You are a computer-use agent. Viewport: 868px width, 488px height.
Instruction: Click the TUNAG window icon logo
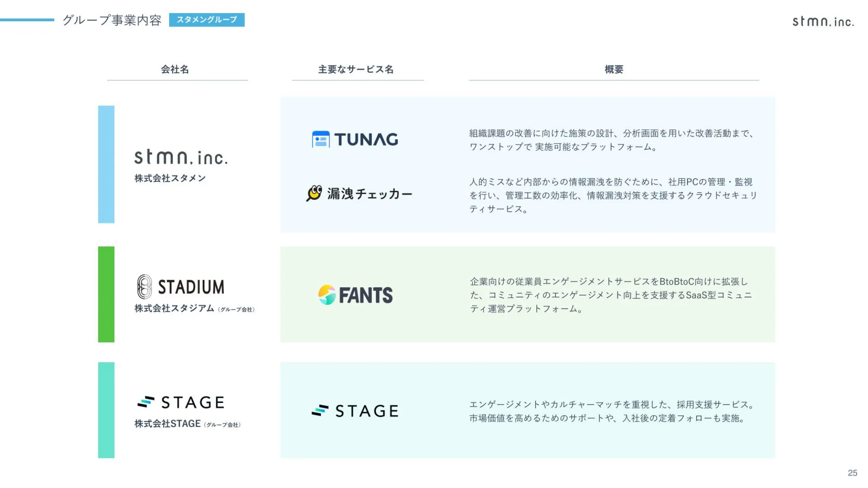(x=321, y=139)
